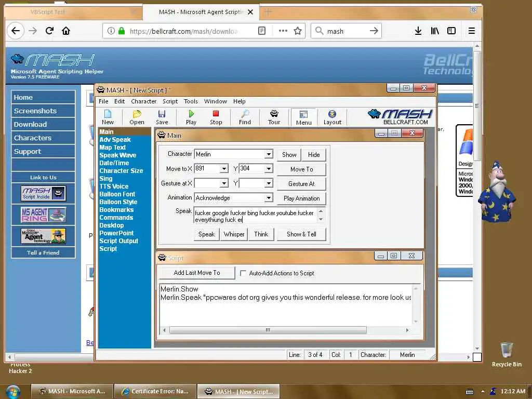Viewport: 532px width, 399px height.
Task: Click the site info icon in address bar
Action: click(x=111, y=31)
